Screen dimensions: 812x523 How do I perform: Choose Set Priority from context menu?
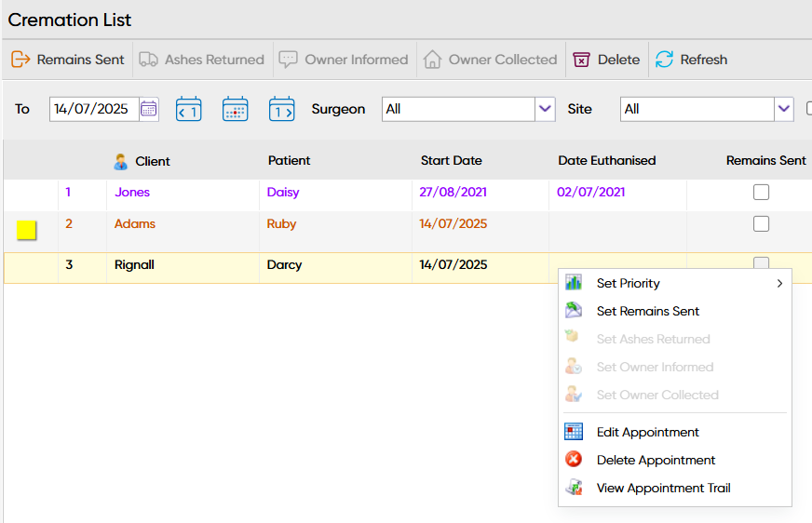tap(675, 283)
